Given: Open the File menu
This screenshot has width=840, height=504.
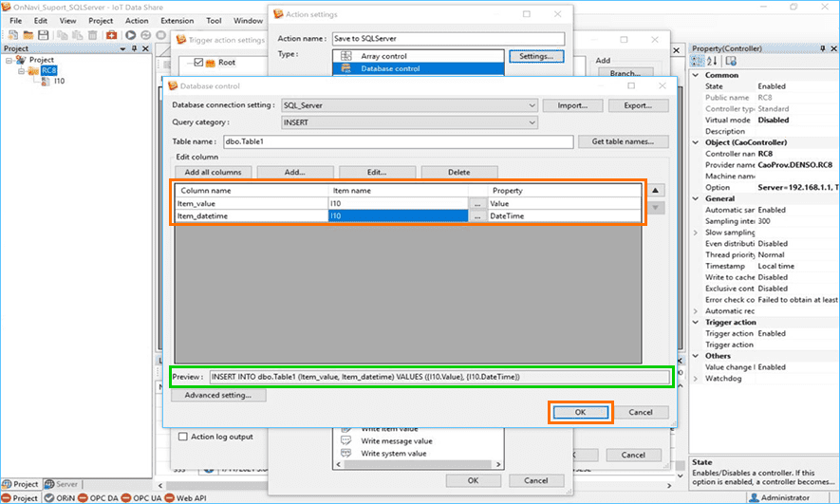Looking at the screenshot, I should point(16,20).
